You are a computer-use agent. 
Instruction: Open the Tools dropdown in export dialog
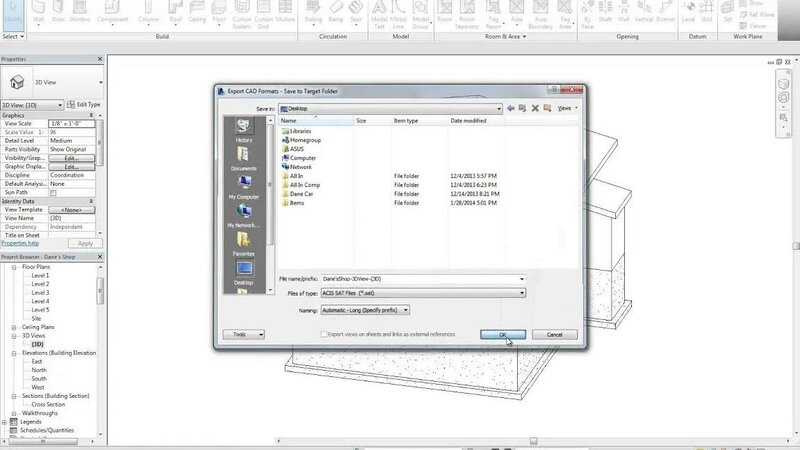pos(243,335)
